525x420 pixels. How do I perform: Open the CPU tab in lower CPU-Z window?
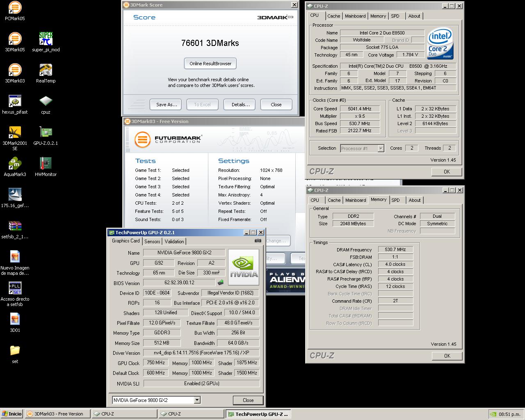(x=315, y=200)
